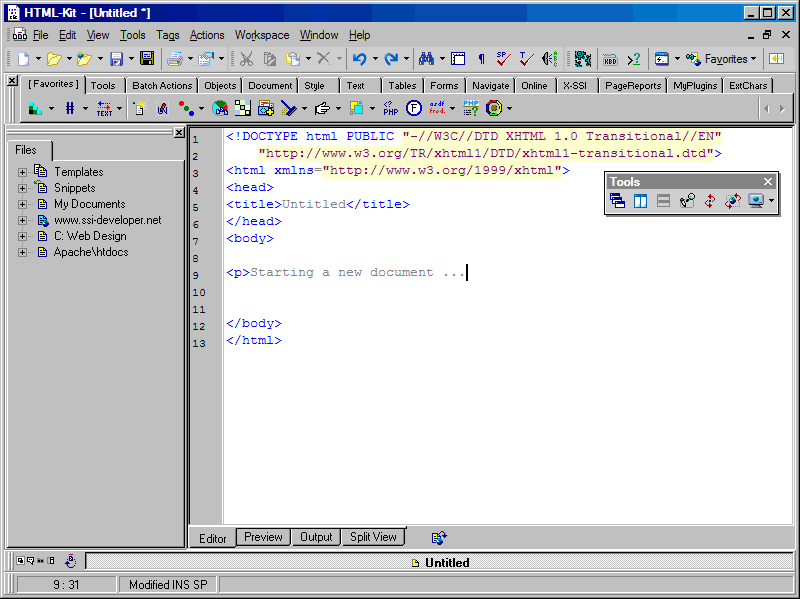Click the Save floppy disk icon
800x599 pixels.
pos(117,59)
